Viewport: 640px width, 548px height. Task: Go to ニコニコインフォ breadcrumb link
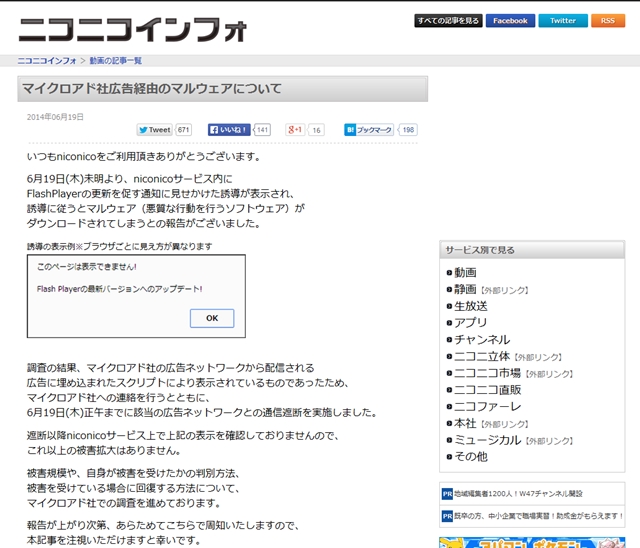pyautogui.click(x=47, y=61)
